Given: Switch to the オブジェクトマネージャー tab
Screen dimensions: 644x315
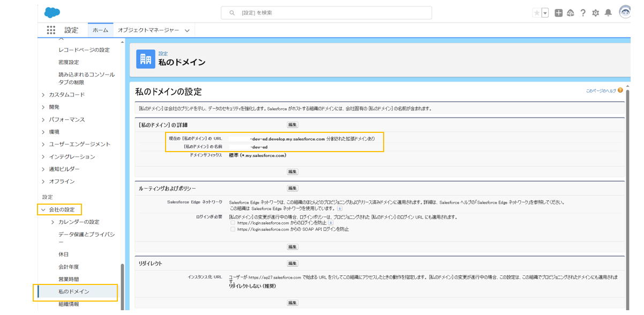Looking at the screenshot, I should click(x=148, y=31).
